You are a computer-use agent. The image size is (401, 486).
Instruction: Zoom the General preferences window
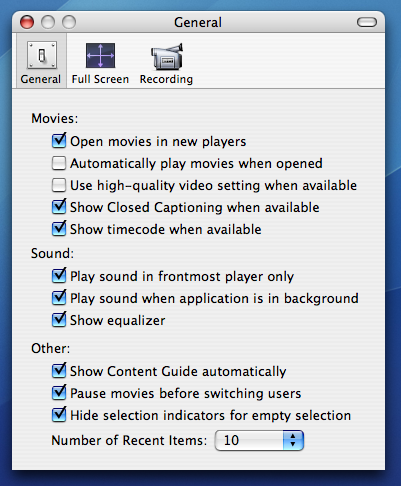(x=69, y=22)
